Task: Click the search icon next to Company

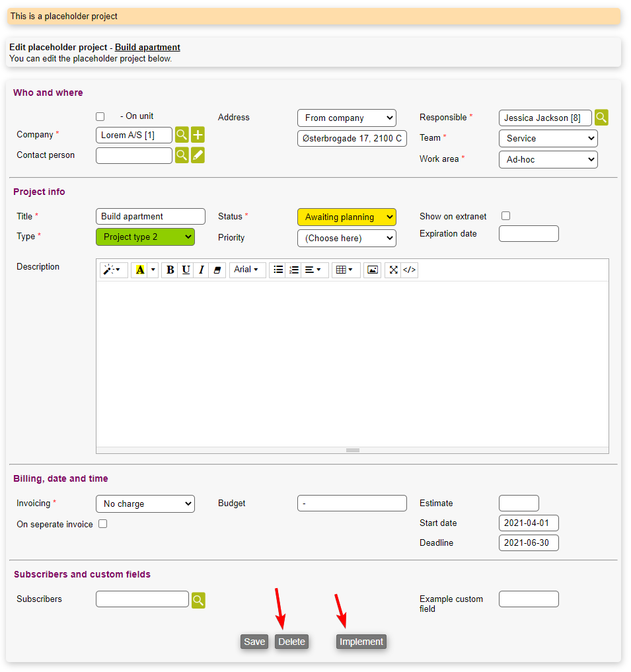Action: tap(182, 135)
